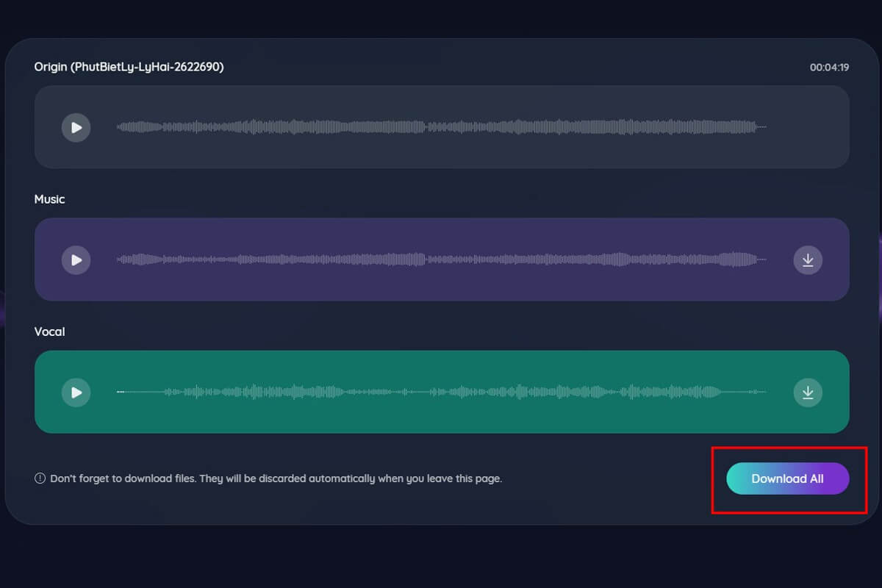Select the Origin file name title
The width and height of the screenshot is (882, 588).
tap(129, 67)
